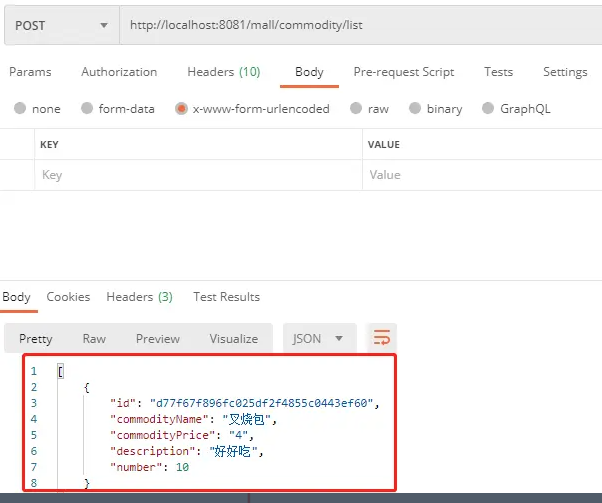The height and width of the screenshot is (503, 602).
Task: Open the Authorization tab
Action: 119,72
